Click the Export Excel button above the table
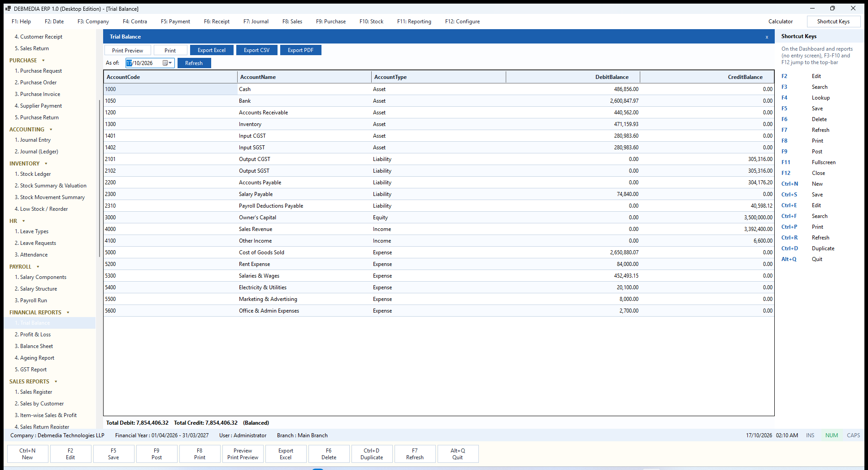868x470 pixels. point(212,50)
